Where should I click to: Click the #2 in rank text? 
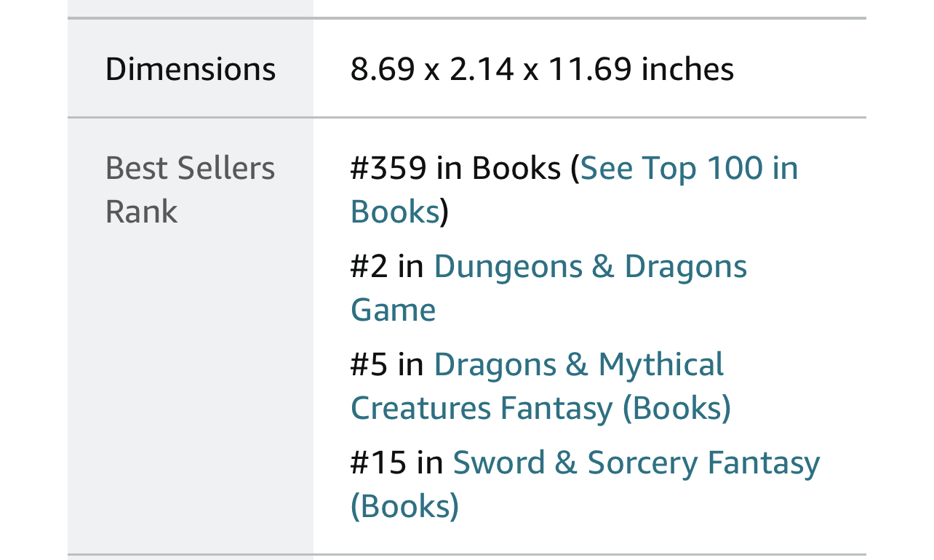[x=387, y=266]
